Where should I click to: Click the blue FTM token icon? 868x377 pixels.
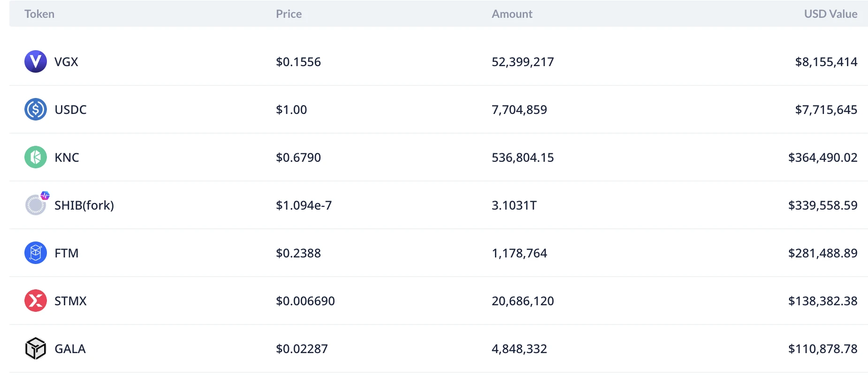click(36, 253)
